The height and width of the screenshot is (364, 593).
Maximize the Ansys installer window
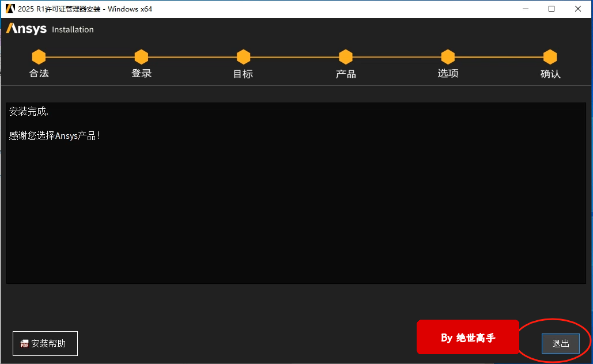click(552, 9)
